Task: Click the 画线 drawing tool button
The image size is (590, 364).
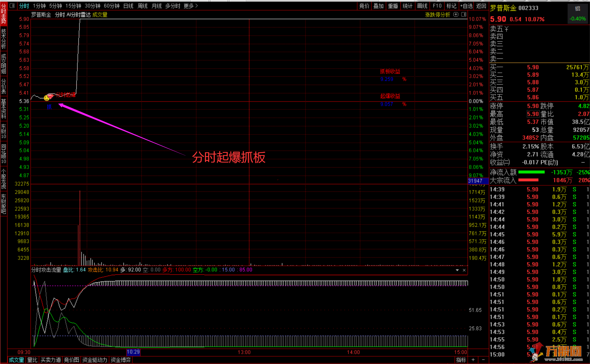Action: pyautogui.click(x=422, y=6)
